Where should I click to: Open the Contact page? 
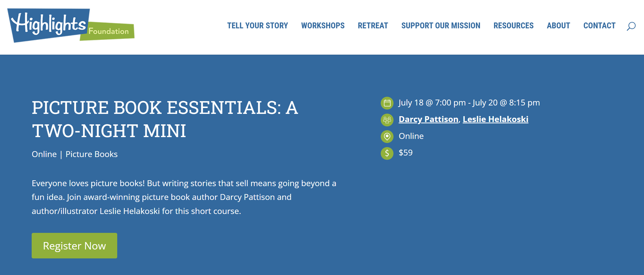(x=599, y=26)
